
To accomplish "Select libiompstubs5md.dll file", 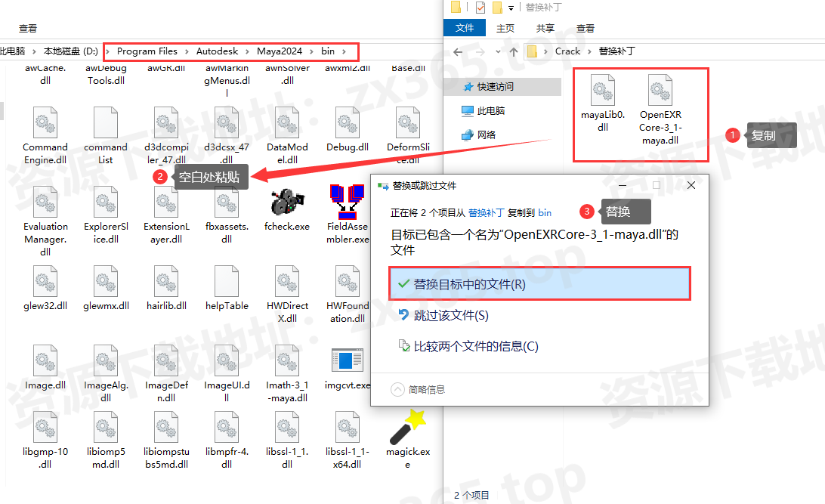I will [166, 441].
